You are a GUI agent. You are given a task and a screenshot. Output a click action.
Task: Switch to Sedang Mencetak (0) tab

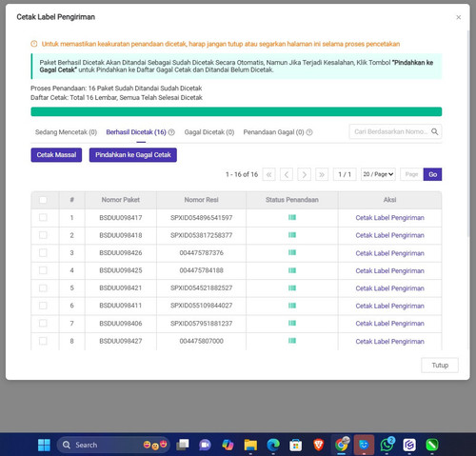point(66,132)
